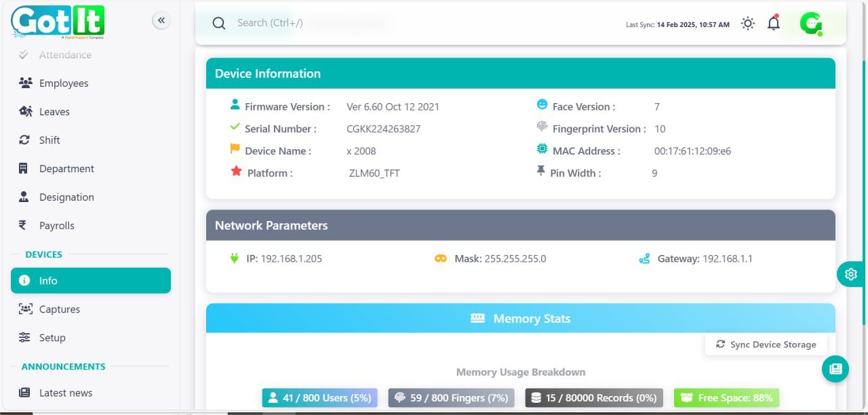This screenshot has height=415, width=868.
Task: Open the floating settings gear panel
Action: tap(851, 274)
